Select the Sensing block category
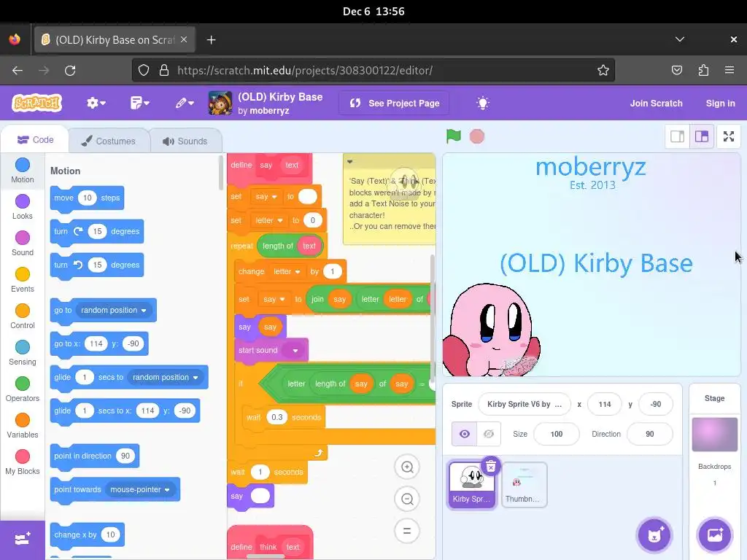This screenshot has height=560, width=747. (x=23, y=354)
